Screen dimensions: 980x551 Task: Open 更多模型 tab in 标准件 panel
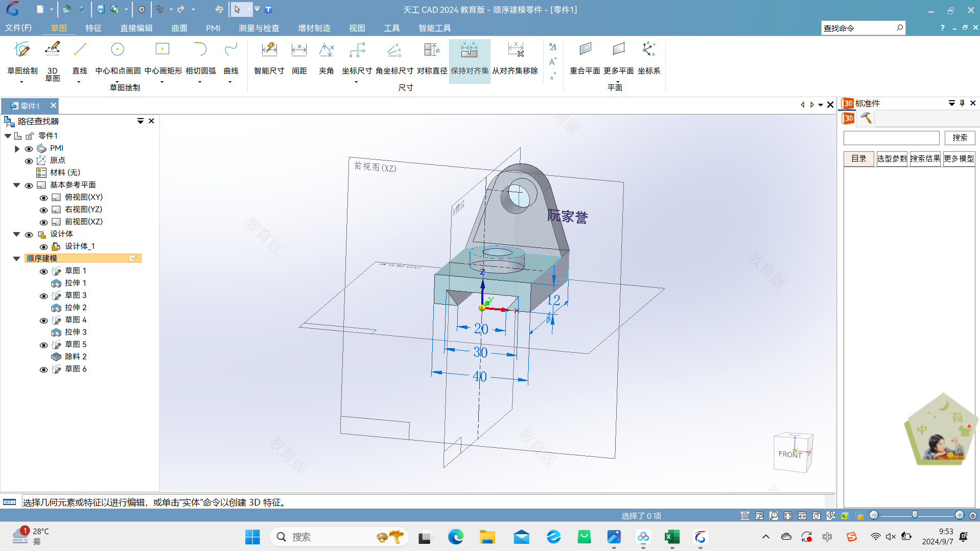(x=959, y=158)
